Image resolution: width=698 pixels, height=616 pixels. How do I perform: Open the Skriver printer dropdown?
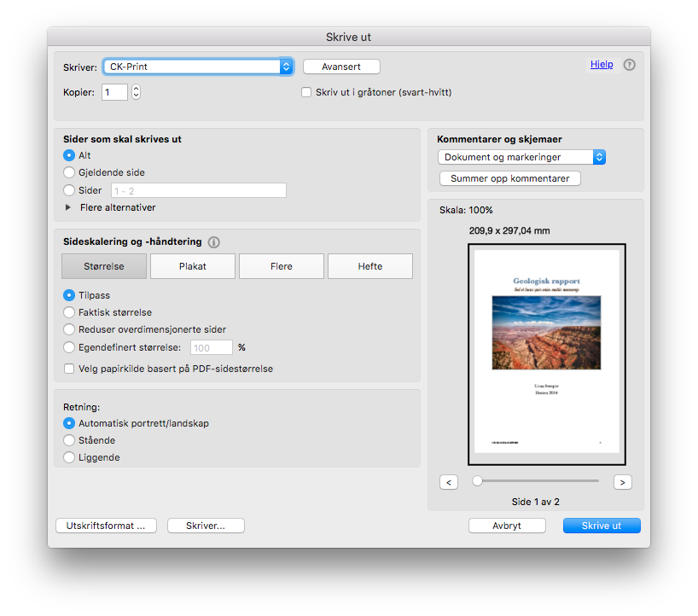198,67
